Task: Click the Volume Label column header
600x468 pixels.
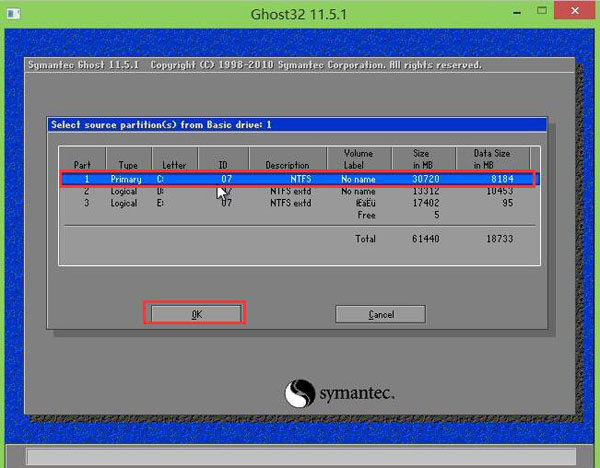Action: click(x=358, y=159)
